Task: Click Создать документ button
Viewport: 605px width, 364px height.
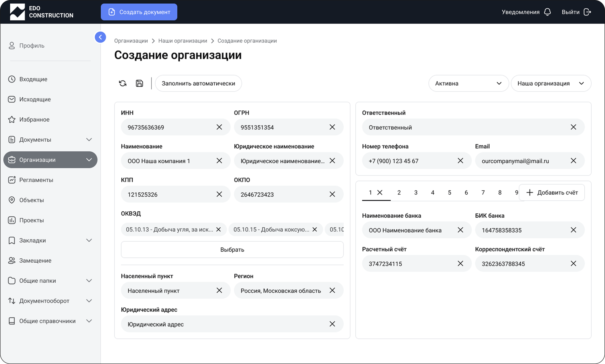Action: coord(139,12)
